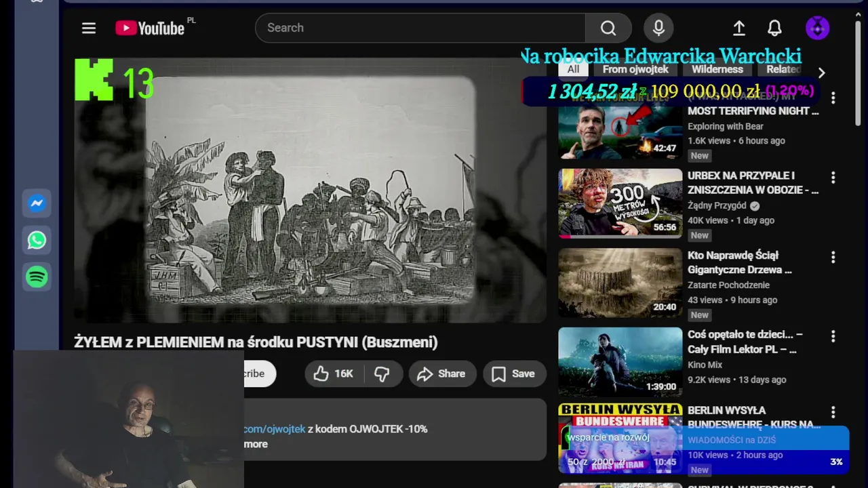Open Exploring with Bear channel name
This screenshot has width=868, height=488.
(x=726, y=126)
